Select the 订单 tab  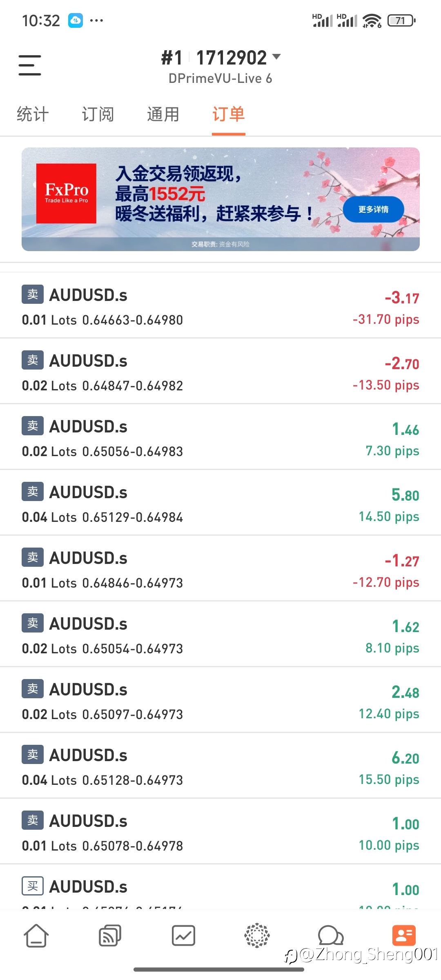click(x=229, y=114)
